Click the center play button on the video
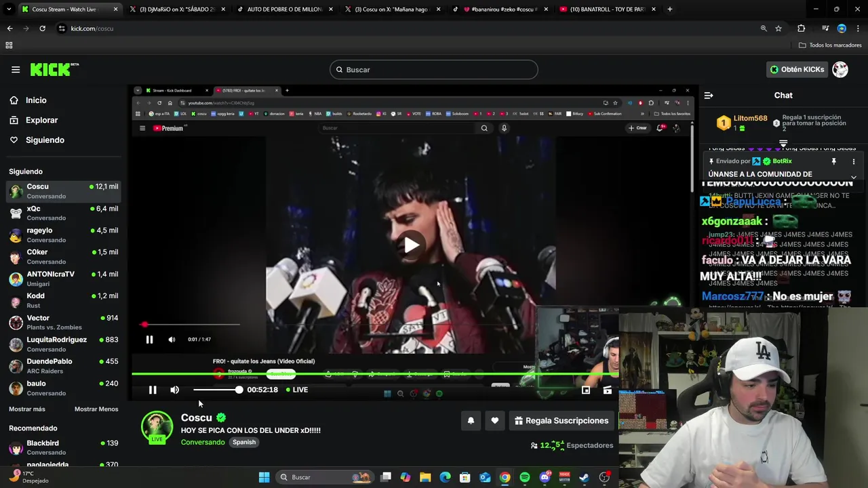868x488 pixels. pos(411,245)
